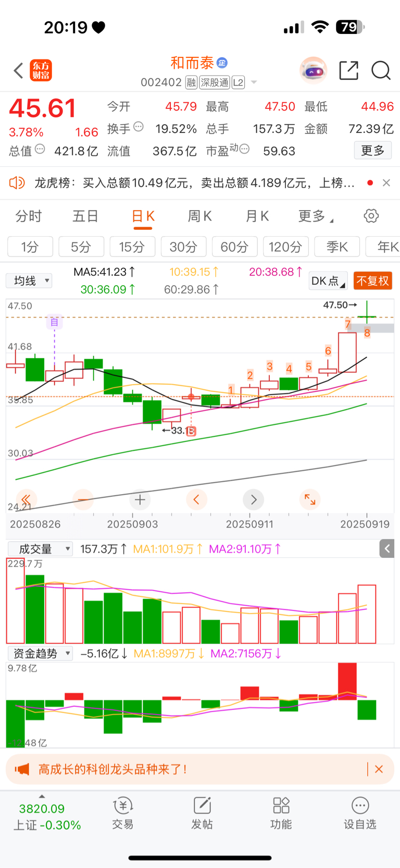Screen dimensions: 400x868
Task: Switch to the 五日 tab
Action: click(85, 216)
